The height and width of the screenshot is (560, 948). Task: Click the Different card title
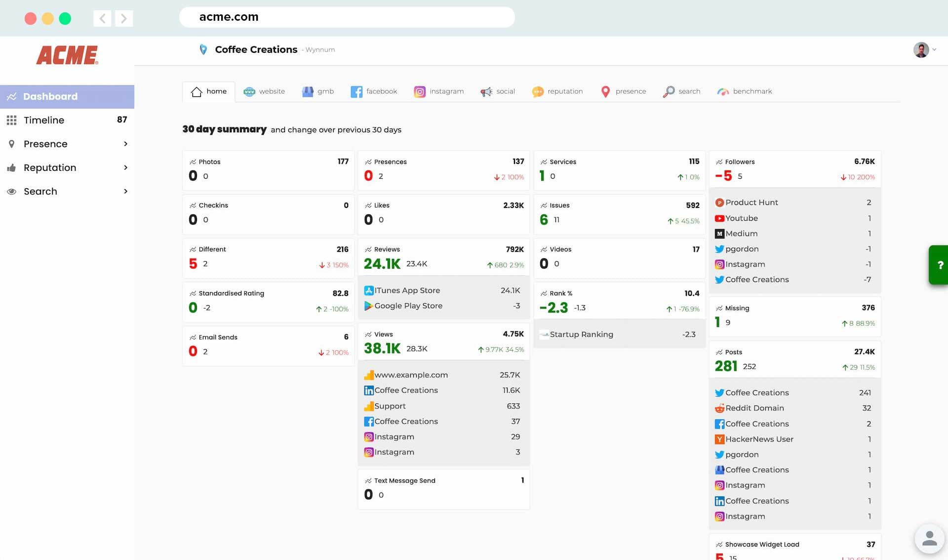click(212, 249)
